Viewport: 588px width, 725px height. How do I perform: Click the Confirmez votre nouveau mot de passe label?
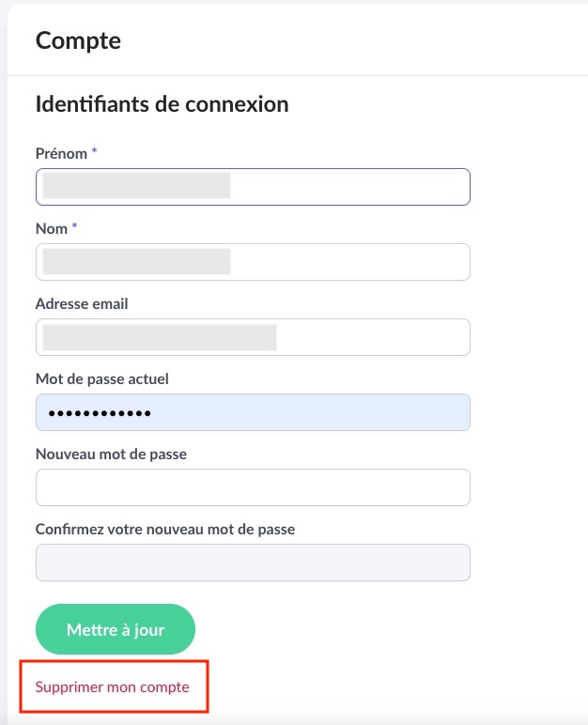[164, 529]
